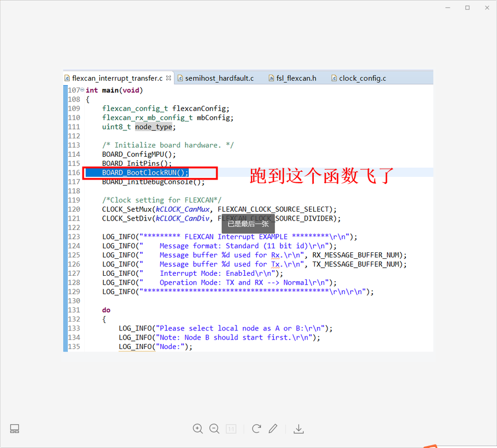Zoom out of the image
This screenshot has height=448, width=497.
point(214,429)
